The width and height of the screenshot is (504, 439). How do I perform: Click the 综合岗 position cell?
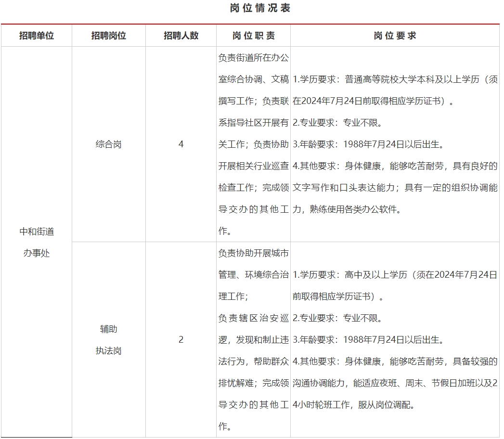[109, 144]
